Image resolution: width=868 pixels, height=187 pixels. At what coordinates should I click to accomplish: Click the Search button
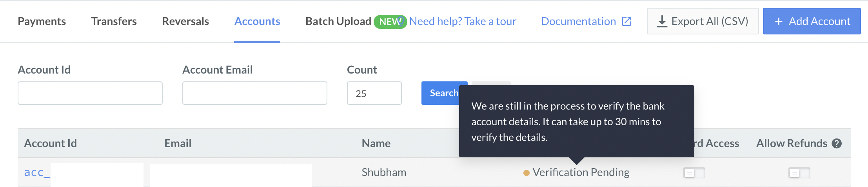[x=444, y=93]
